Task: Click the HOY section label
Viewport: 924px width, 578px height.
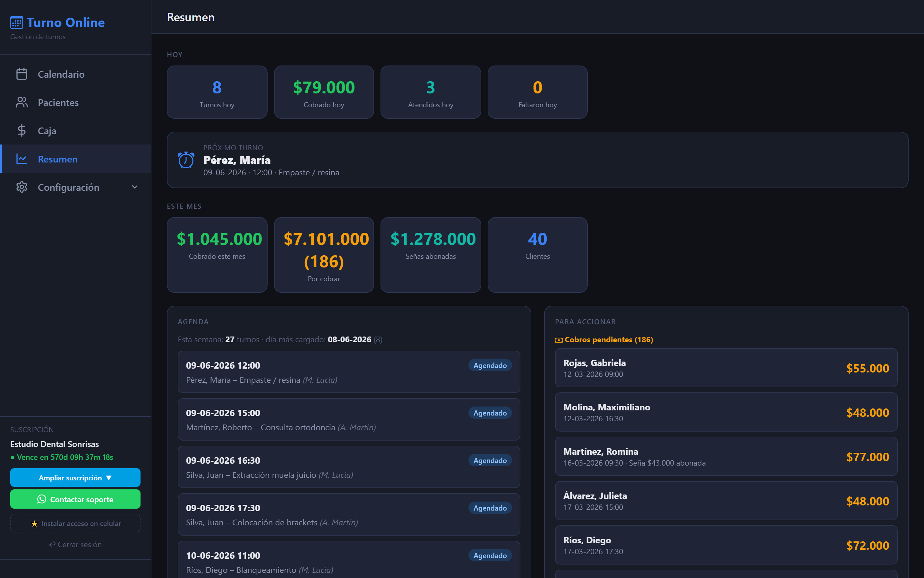Action: pos(175,55)
